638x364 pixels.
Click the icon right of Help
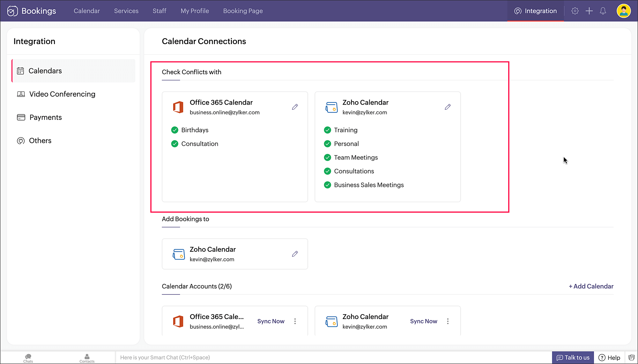[x=632, y=358]
